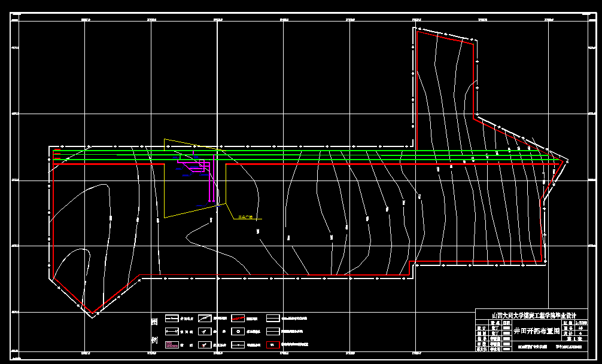Select the drawing name '井田开拓布置图'
Image resolution: width=602 pixels, height=364 pixels.
[x=536, y=331]
